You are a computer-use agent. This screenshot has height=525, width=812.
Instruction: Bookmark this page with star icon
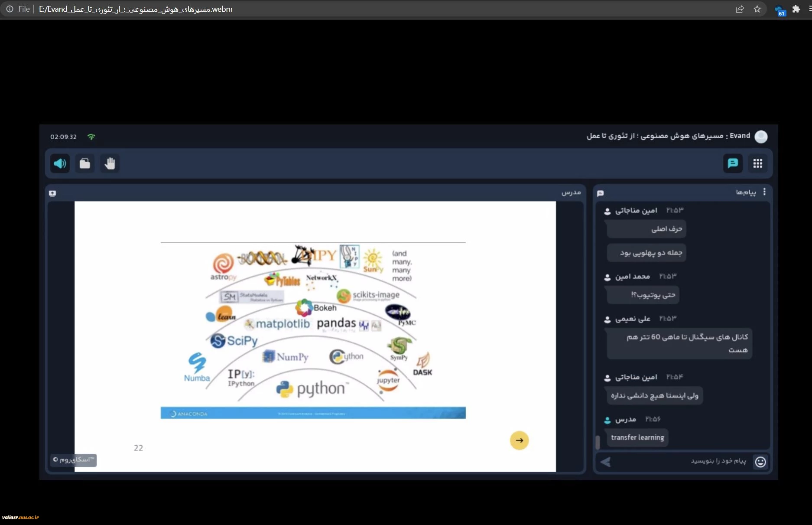point(757,9)
